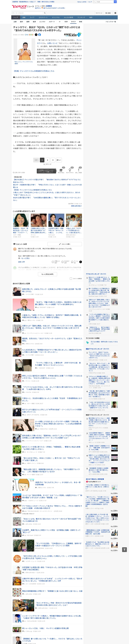Click the top ウェブ検索 input field
This screenshot has width=129, height=644.
click(103, 2)
